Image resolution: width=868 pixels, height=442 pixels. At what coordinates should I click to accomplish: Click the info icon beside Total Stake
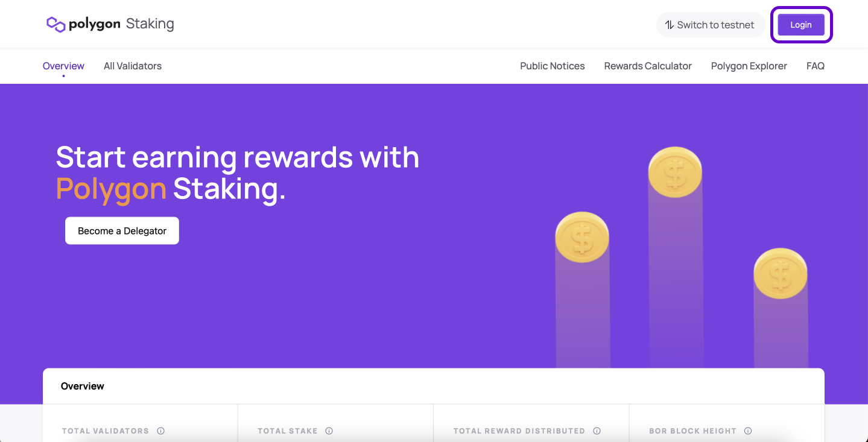[329, 431]
